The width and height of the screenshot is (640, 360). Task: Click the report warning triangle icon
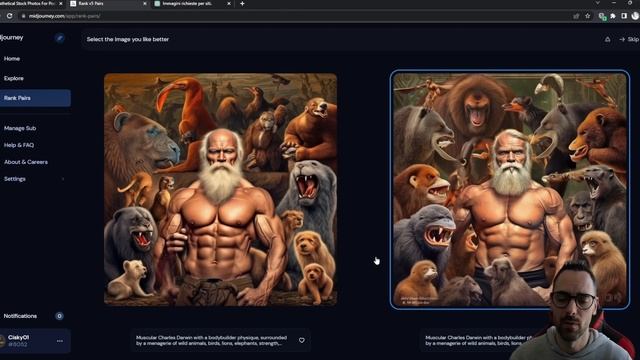pyautogui.click(x=607, y=39)
